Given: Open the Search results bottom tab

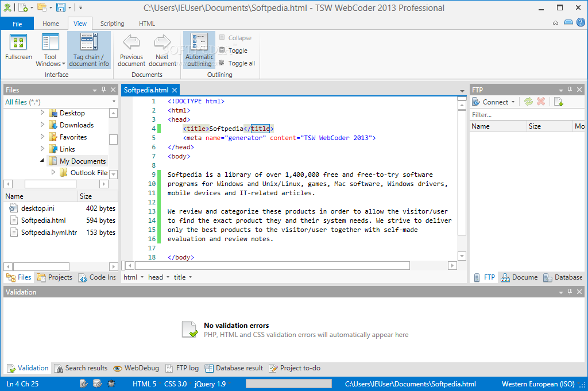Looking at the screenshot, I should [x=80, y=368].
